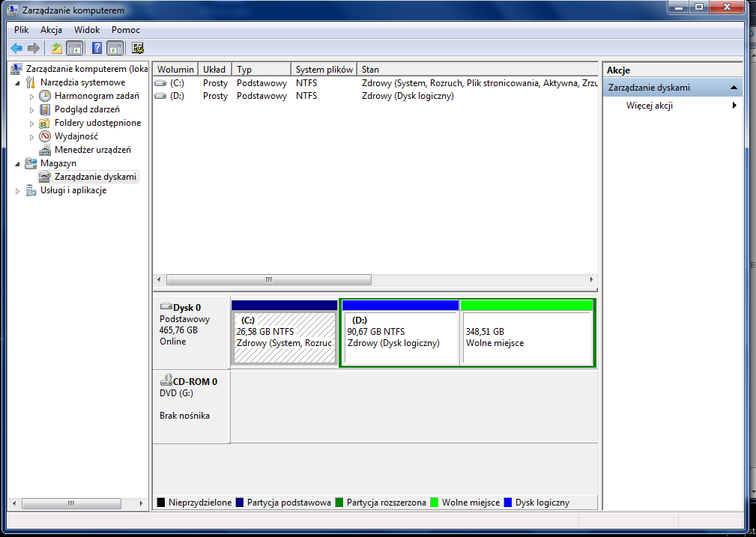
Task: Expand the Podgląd zdarzeń node
Action: coord(31,110)
